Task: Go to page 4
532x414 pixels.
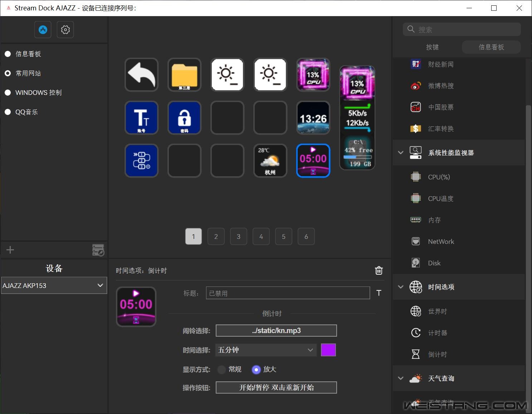Action: point(261,236)
